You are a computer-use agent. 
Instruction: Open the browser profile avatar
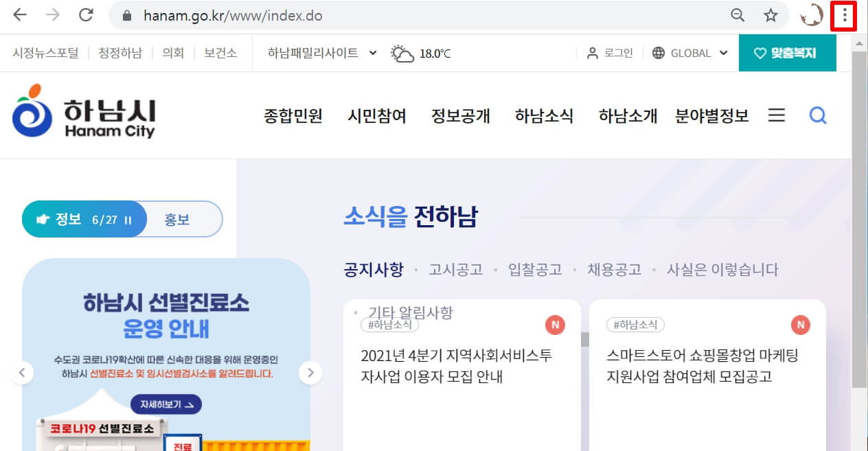click(x=812, y=15)
